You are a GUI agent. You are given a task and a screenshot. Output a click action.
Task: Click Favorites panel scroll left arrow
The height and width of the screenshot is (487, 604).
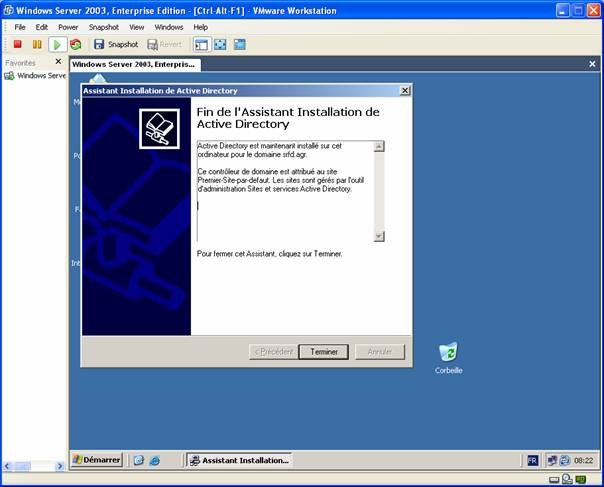coord(7,466)
